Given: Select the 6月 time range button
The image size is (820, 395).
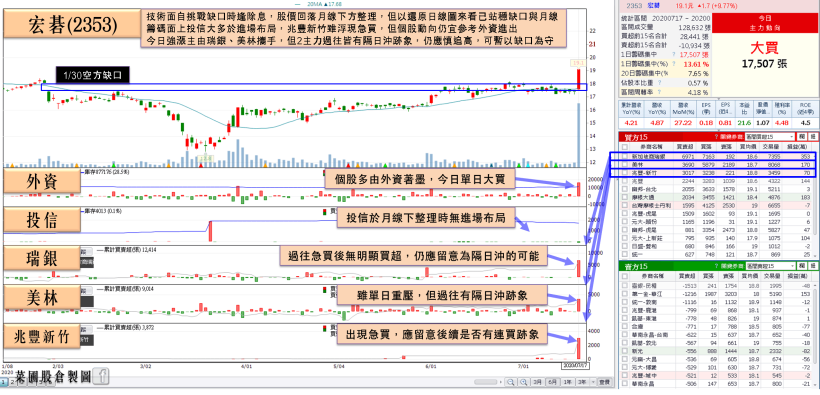Looking at the screenshot, I should pyautogui.click(x=553, y=382).
